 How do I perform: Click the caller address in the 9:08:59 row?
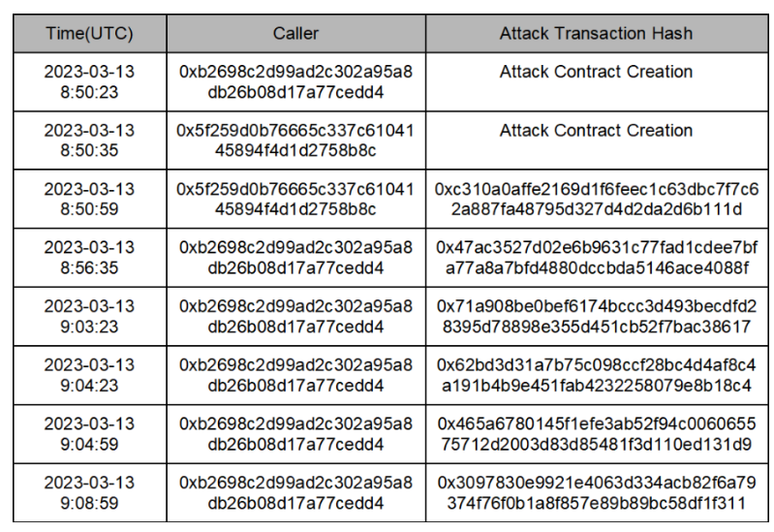point(295,492)
